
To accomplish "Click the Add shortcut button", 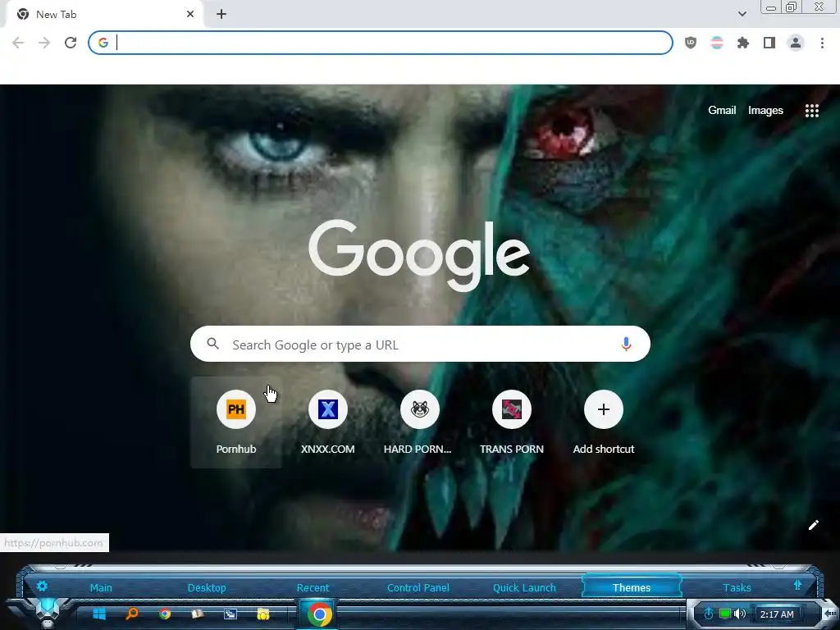I will click(604, 422).
